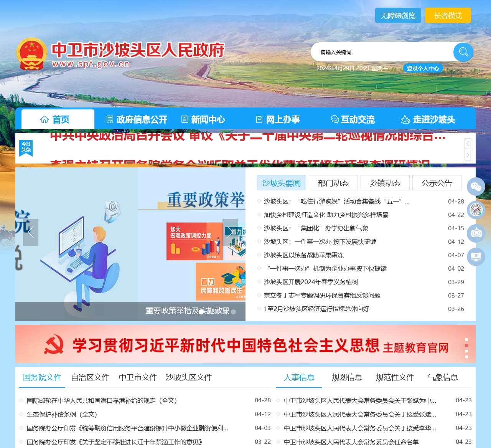Open the computer monitor icon in sidebar
491x448 pixels.
pyautogui.click(x=476, y=256)
